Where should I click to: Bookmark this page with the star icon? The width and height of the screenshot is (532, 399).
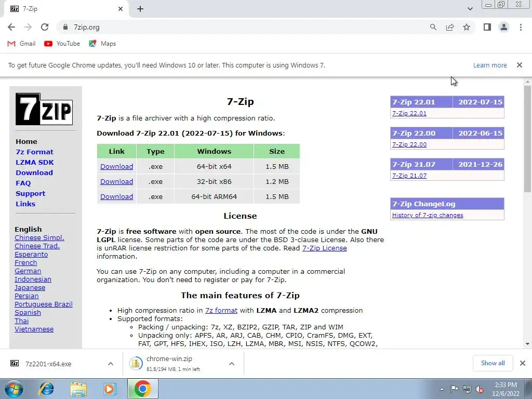click(467, 27)
